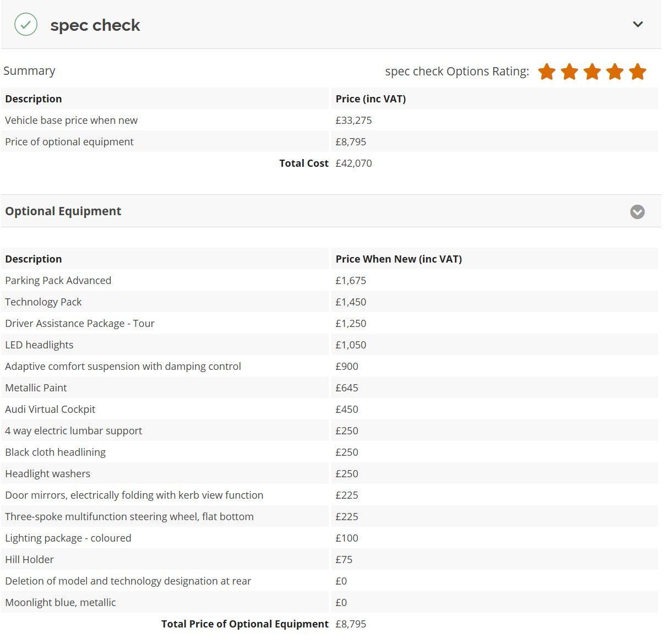Collapse Optional Equipment with the grey arrow
Screen dimensions: 664x644
[637, 212]
